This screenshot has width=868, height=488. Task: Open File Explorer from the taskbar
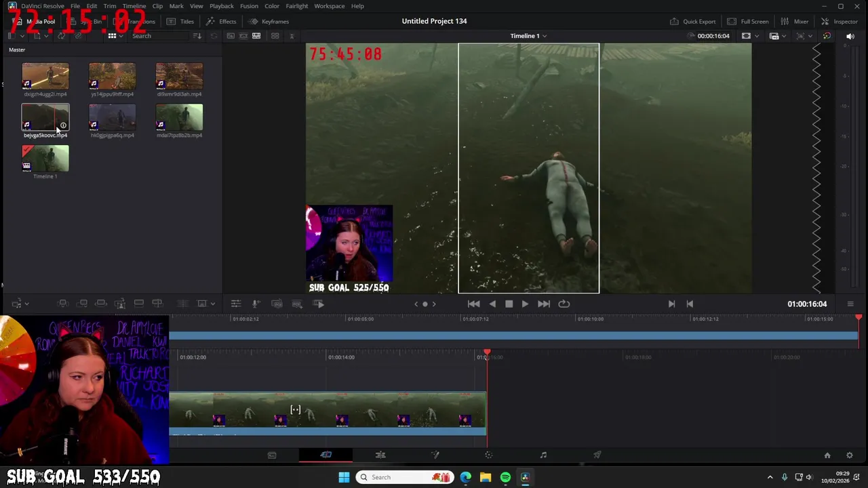[486, 477]
